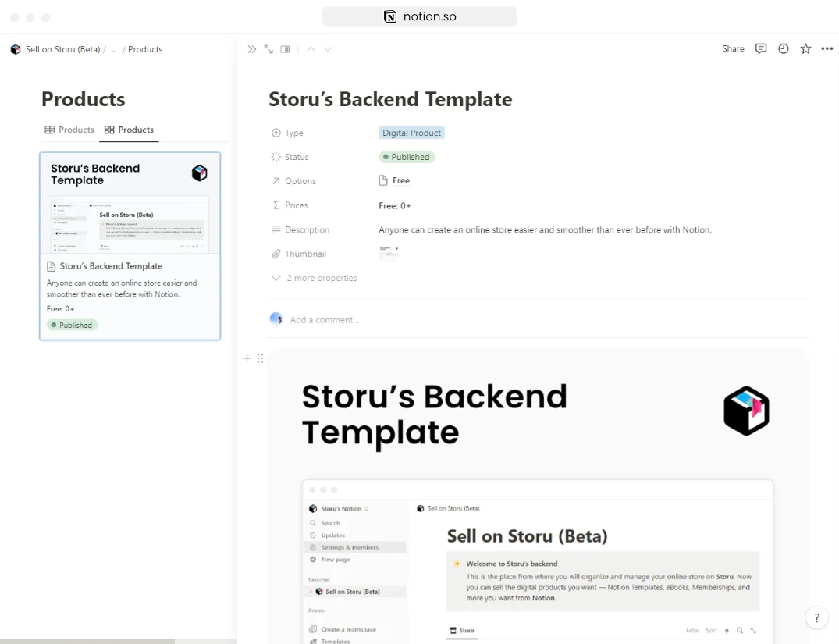Click the plus icon to add block

(247, 358)
